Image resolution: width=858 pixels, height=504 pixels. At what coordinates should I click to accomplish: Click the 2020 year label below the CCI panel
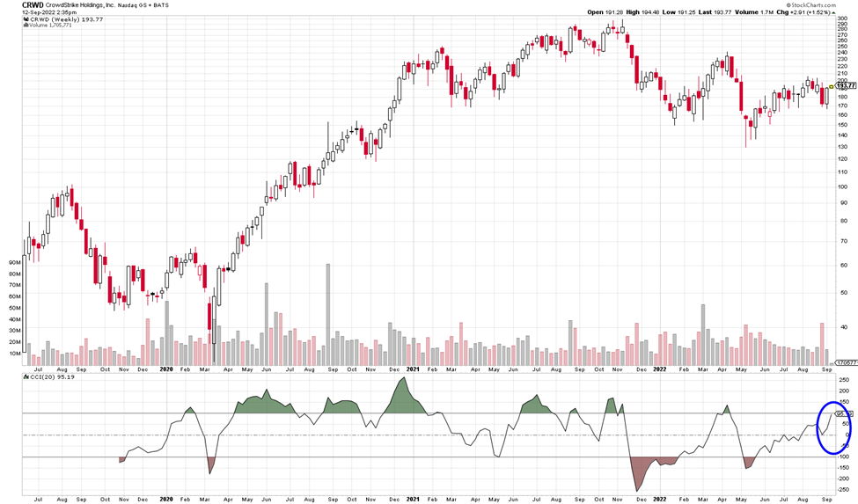point(165,499)
